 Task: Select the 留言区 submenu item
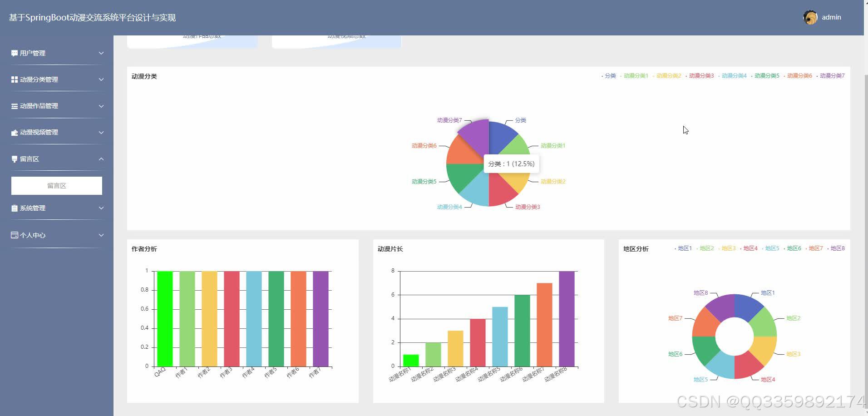tap(57, 186)
